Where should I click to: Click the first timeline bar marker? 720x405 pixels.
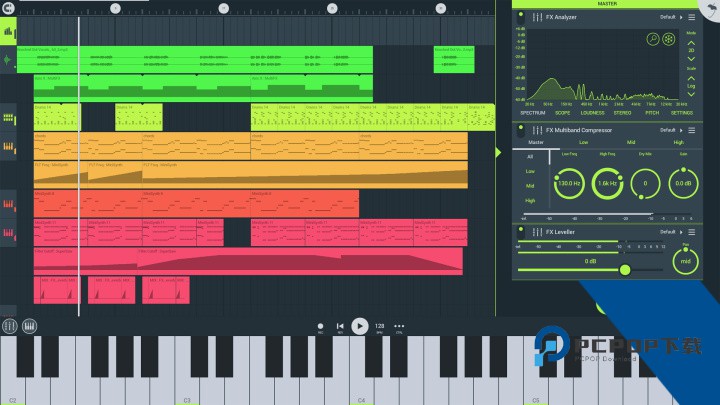pos(115,8)
